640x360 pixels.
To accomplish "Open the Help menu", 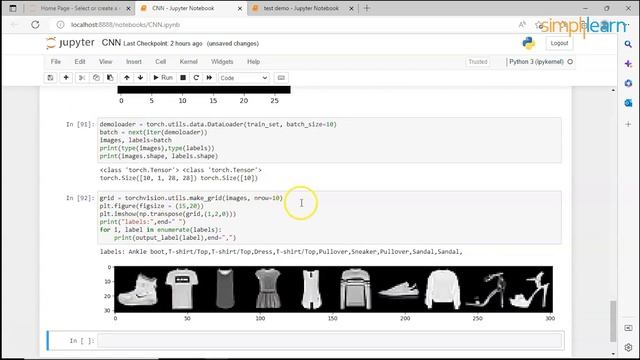I will (x=253, y=62).
